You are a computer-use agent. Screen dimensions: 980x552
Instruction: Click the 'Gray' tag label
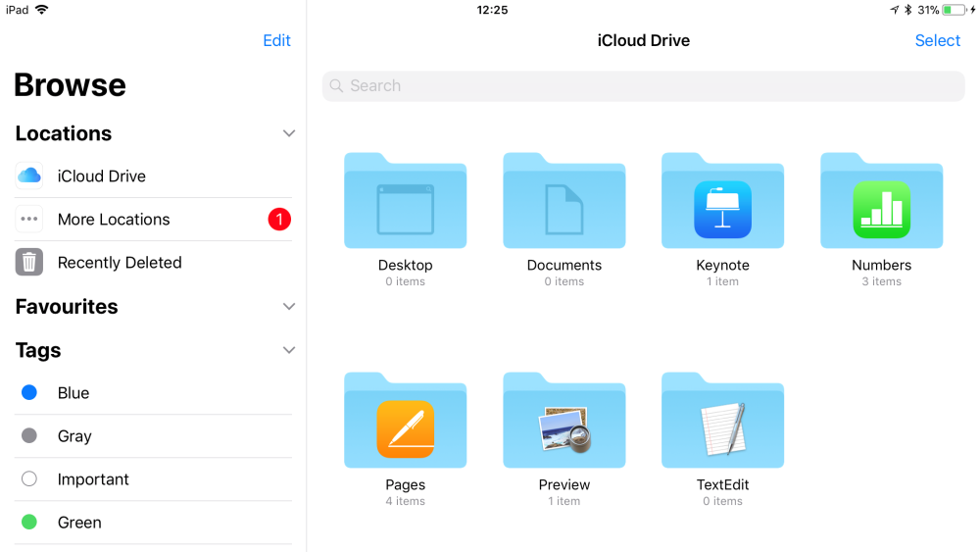tap(74, 436)
